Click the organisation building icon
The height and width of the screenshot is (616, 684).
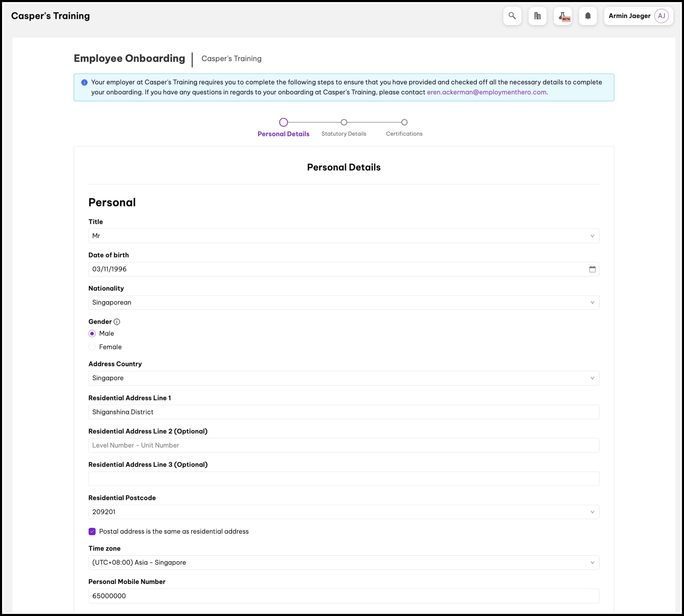click(x=537, y=16)
